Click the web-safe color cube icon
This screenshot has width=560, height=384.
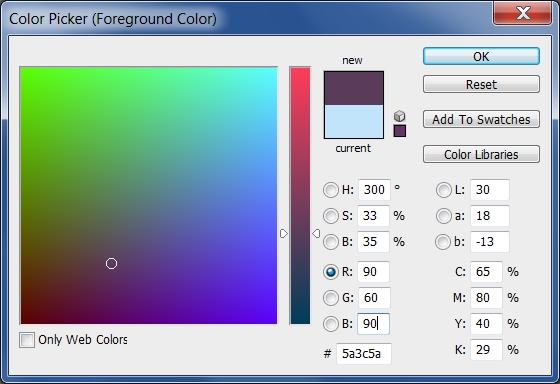(400, 116)
